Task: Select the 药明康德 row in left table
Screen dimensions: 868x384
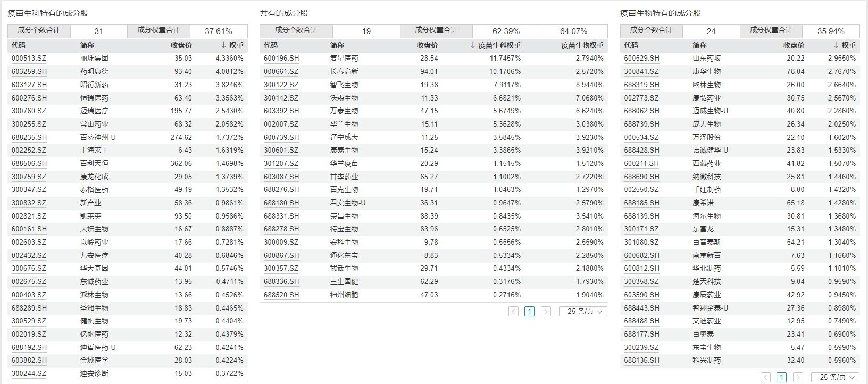Action: 94,72
